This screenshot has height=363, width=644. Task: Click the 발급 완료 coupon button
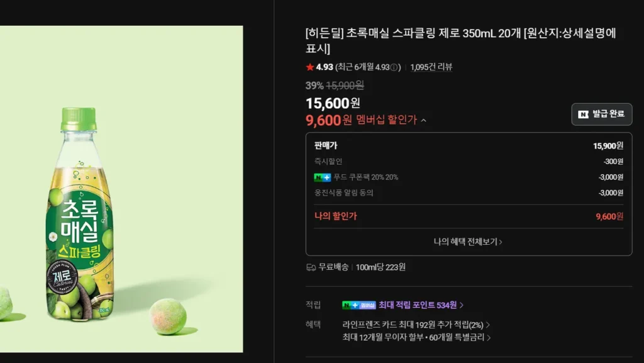(602, 114)
